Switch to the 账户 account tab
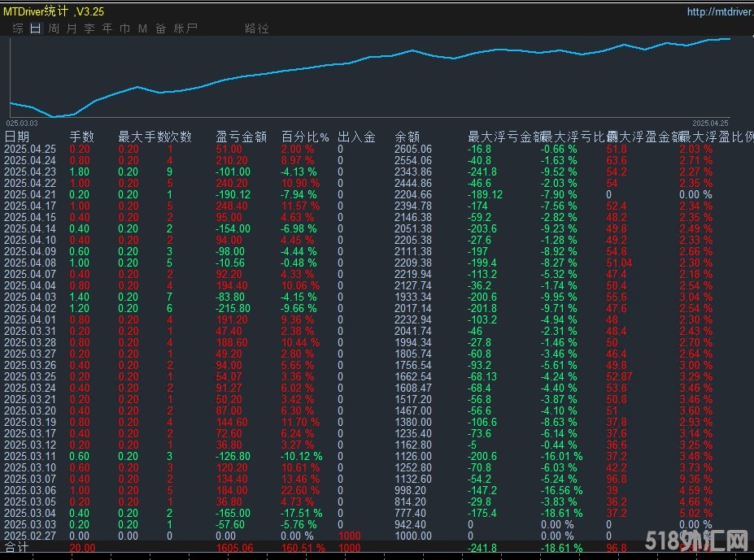 tap(185, 28)
